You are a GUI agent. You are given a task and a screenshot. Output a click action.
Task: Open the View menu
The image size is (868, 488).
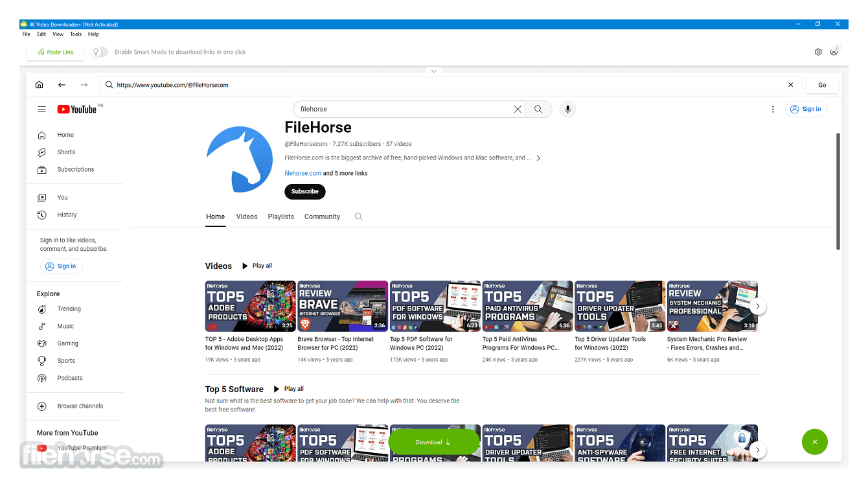pyautogui.click(x=58, y=34)
